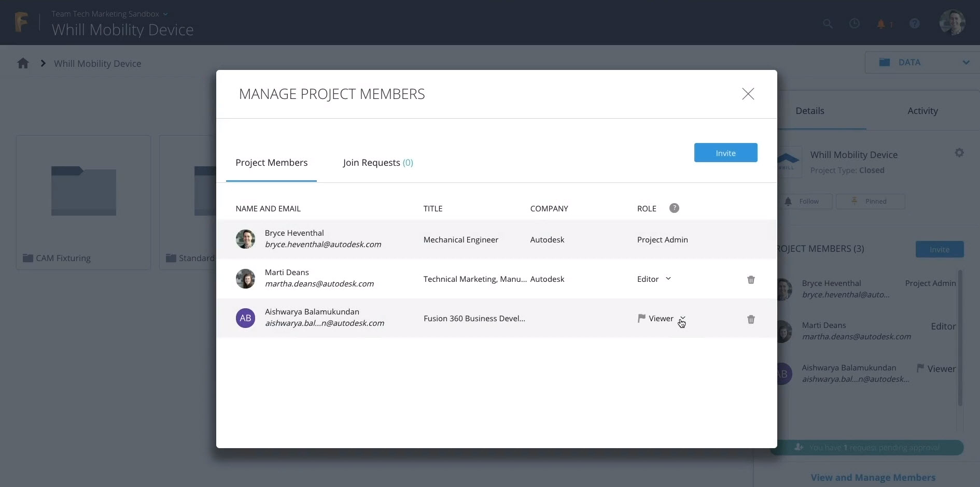
Task: Click the Technical Marketing, Manu... title cell
Action: pos(475,279)
